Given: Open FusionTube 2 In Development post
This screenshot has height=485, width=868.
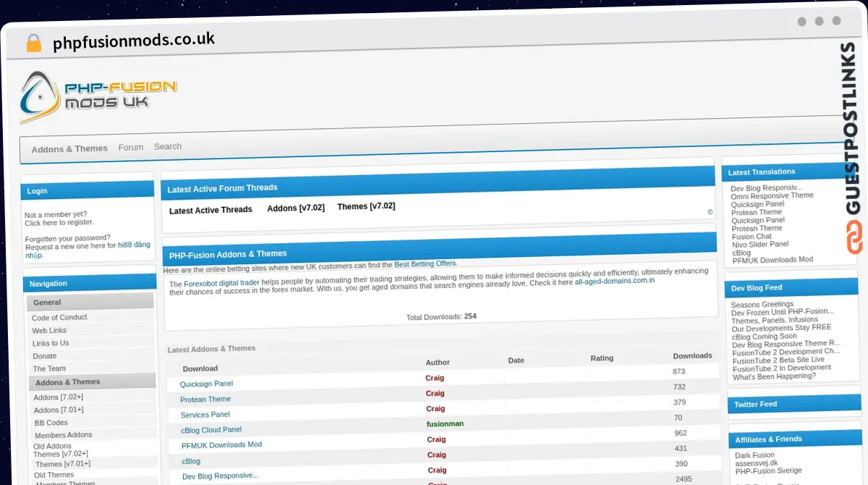Looking at the screenshot, I should (782, 368).
